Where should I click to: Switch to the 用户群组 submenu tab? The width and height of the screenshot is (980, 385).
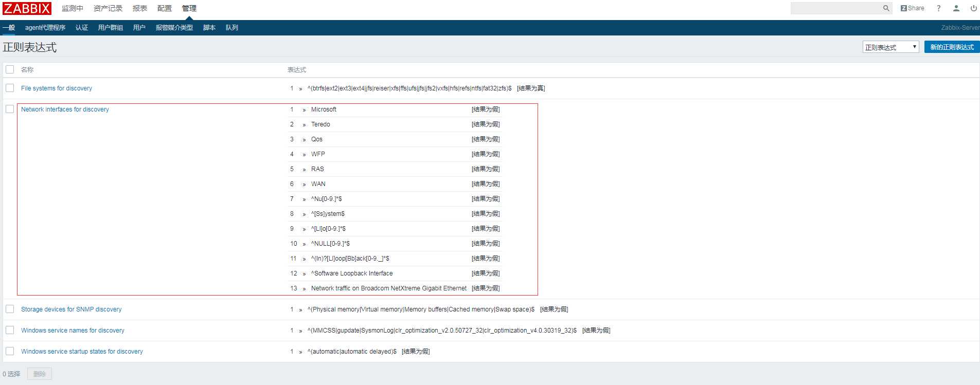tap(111, 28)
